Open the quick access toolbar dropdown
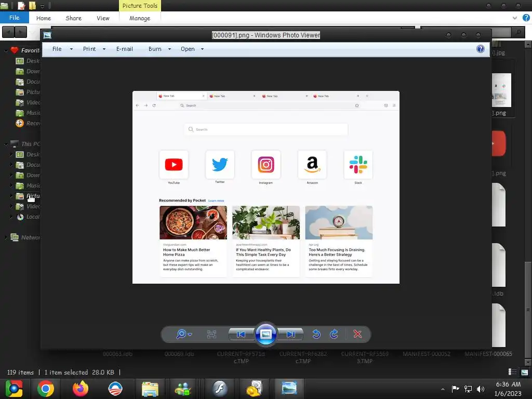This screenshot has width=532, height=399. (x=43, y=6)
